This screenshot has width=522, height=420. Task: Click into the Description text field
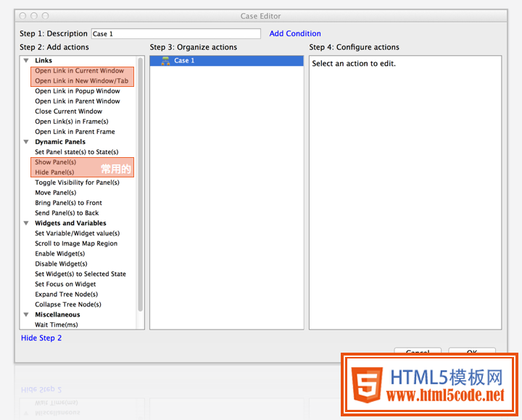coord(175,33)
